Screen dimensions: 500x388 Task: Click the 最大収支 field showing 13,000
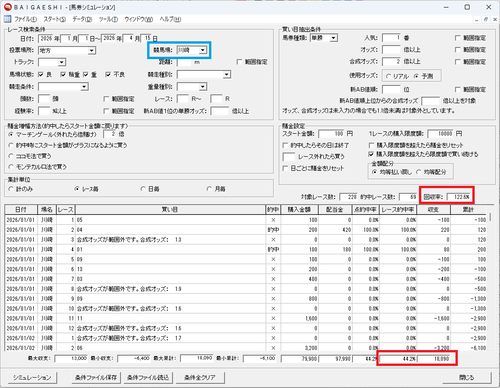click(x=71, y=359)
